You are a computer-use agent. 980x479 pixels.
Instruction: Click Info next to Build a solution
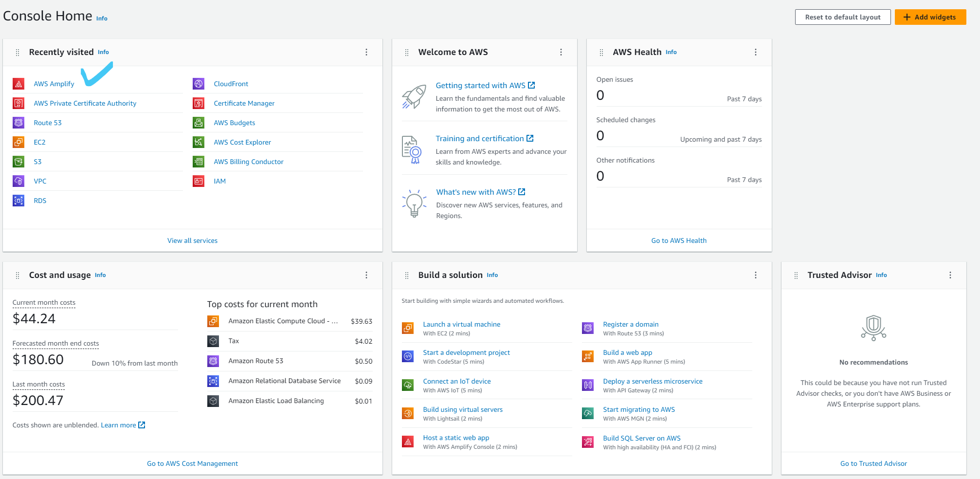(x=492, y=275)
